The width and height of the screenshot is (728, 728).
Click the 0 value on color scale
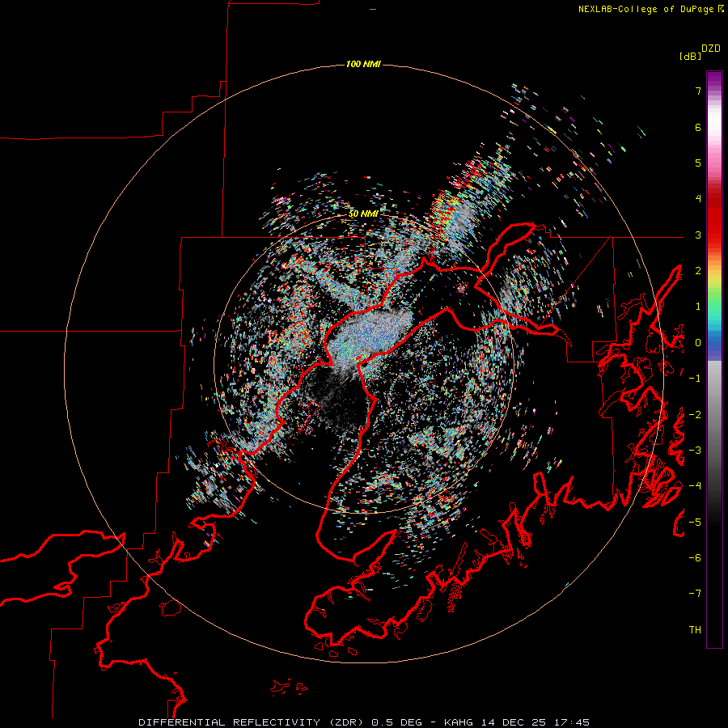[x=698, y=343]
